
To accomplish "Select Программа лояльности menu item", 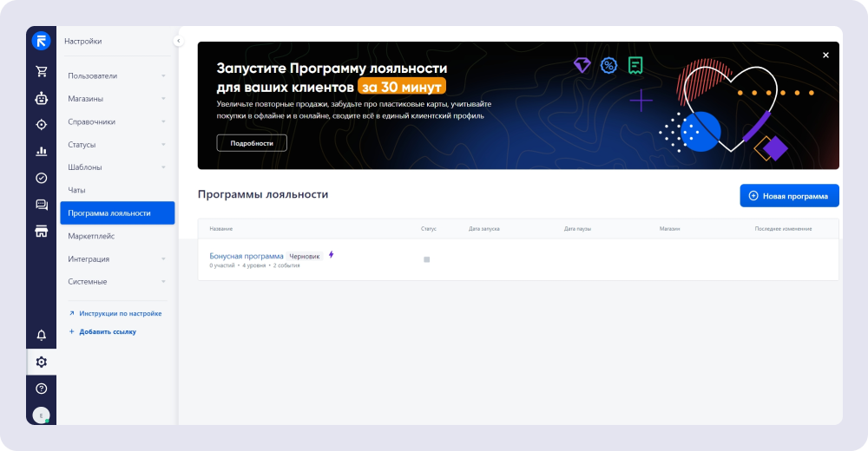I will [117, 213].
